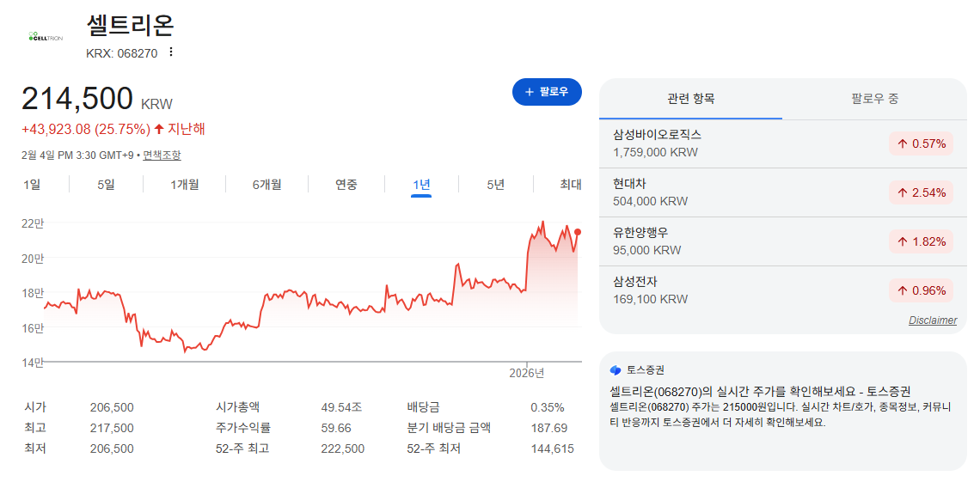Open the 현대차 related stock row

(x=782, y=192)
